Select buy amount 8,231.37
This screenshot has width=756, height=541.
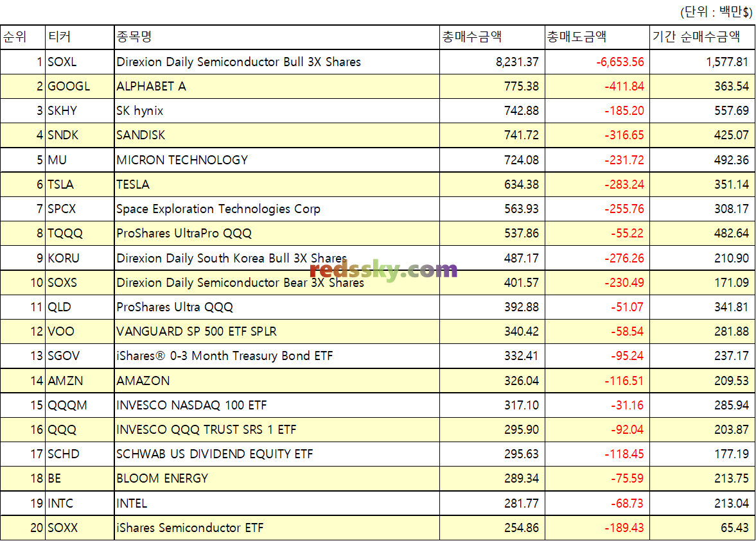pyautogui.click(x=517, y=62)
